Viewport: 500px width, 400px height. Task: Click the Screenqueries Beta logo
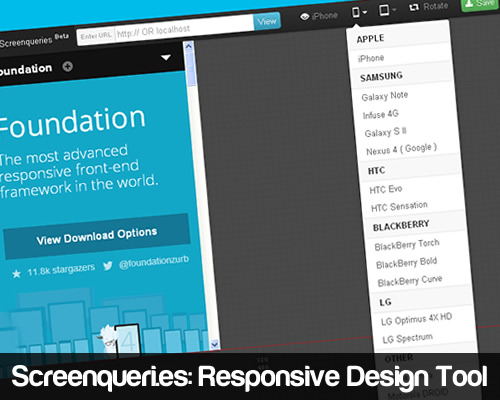34,40
